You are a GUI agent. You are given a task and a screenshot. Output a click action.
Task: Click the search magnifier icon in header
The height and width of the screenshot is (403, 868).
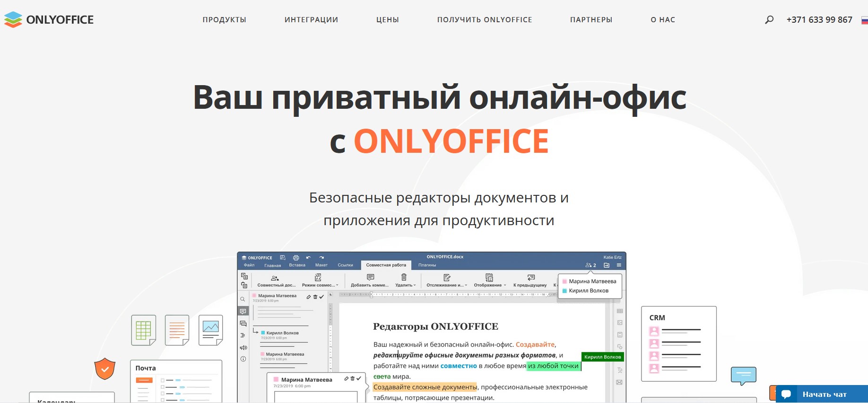coord(769,20)
